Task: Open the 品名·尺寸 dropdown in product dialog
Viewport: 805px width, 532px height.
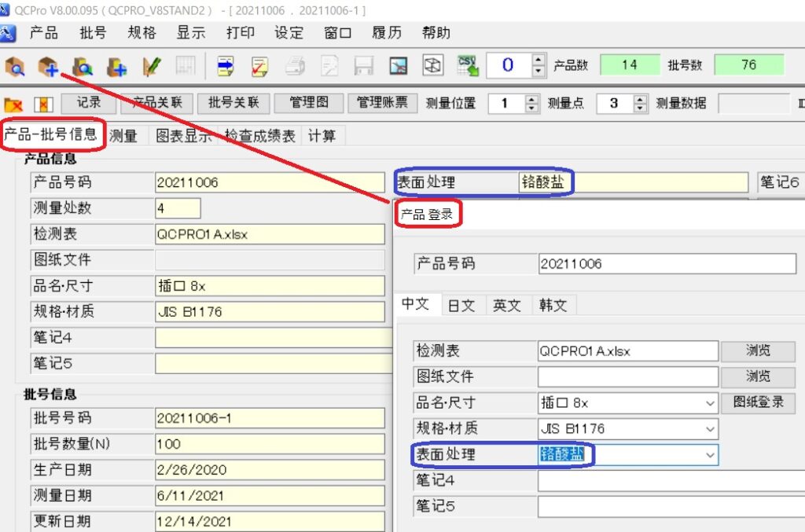Action: tap(710, 403)
